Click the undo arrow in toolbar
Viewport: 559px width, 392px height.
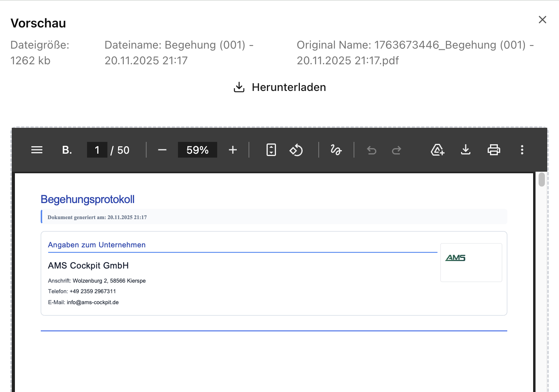pyautogui.click(x=372, y=150)
